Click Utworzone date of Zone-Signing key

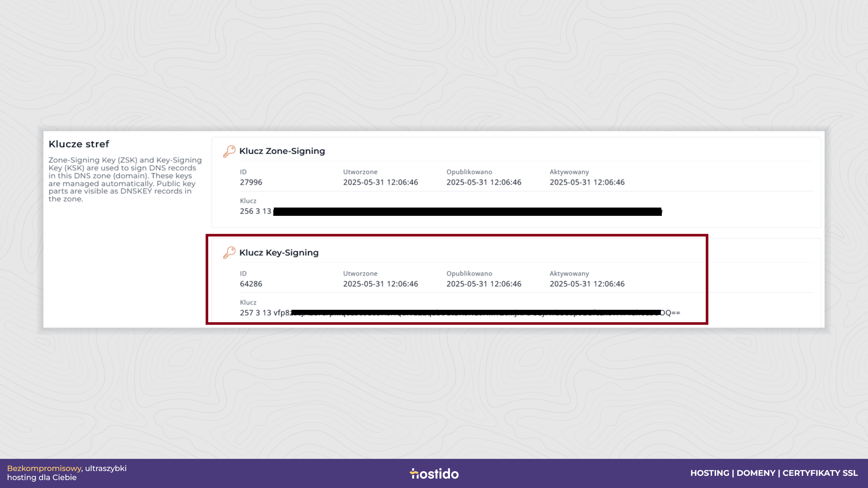point(380,182)
